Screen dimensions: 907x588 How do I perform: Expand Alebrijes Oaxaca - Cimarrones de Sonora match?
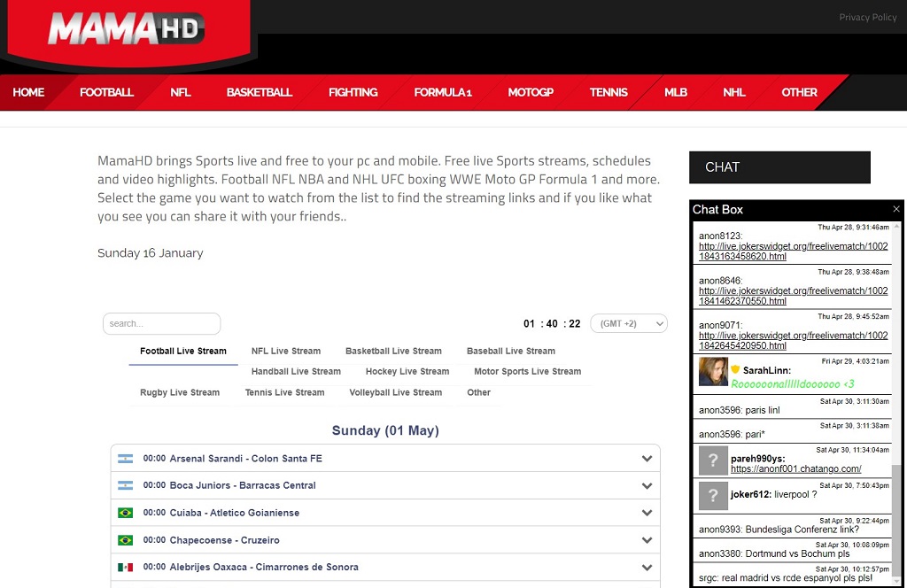coord(647,567)
